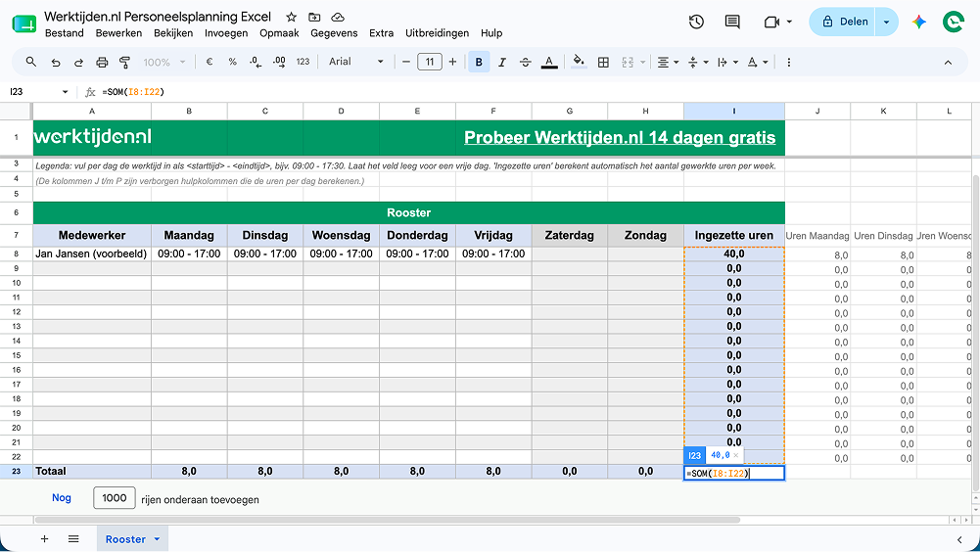This screenshot has height=552, width=980.
Task: Select cell Jan Jansen (voorbeeld)
Action: [x=92, y=253]
